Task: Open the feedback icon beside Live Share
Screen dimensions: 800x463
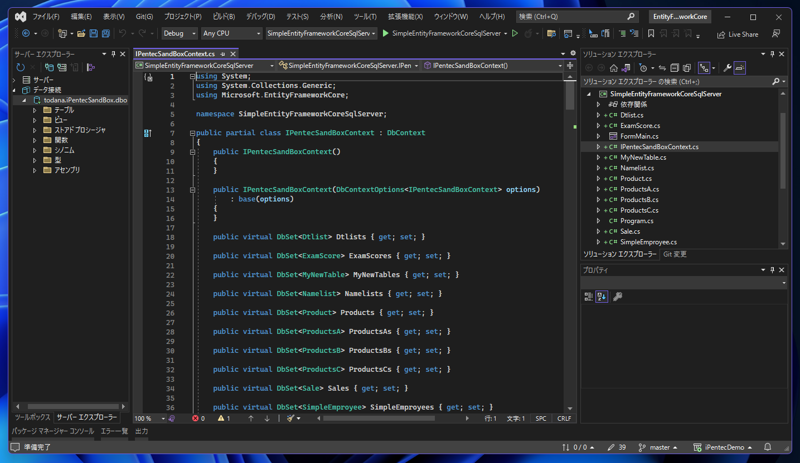Action: 776,34
